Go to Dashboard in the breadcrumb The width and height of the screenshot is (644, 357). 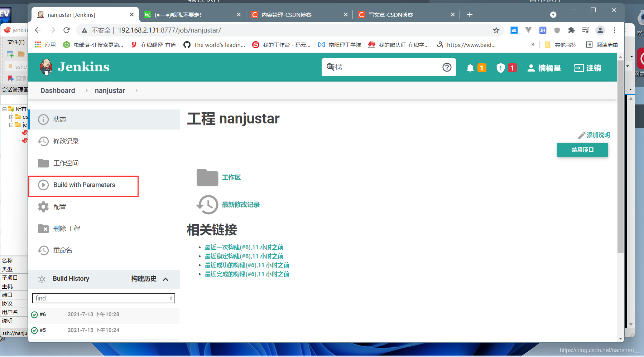(x=57, y=91)
